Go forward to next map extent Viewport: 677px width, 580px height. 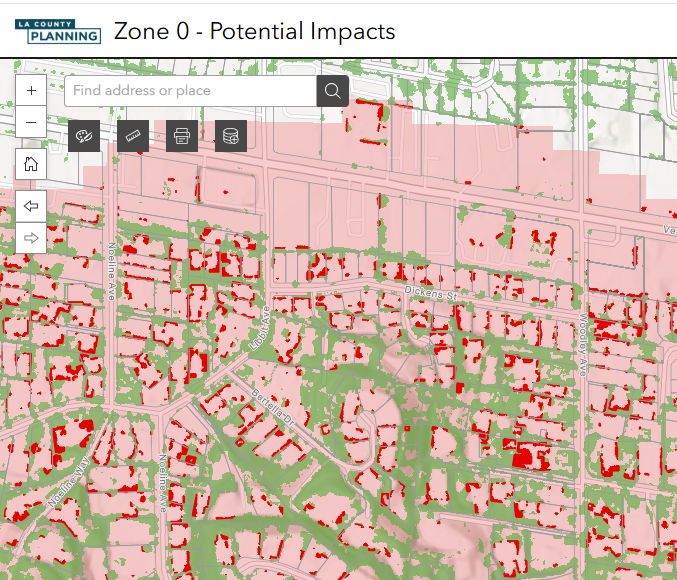click(x=31, y=238)
